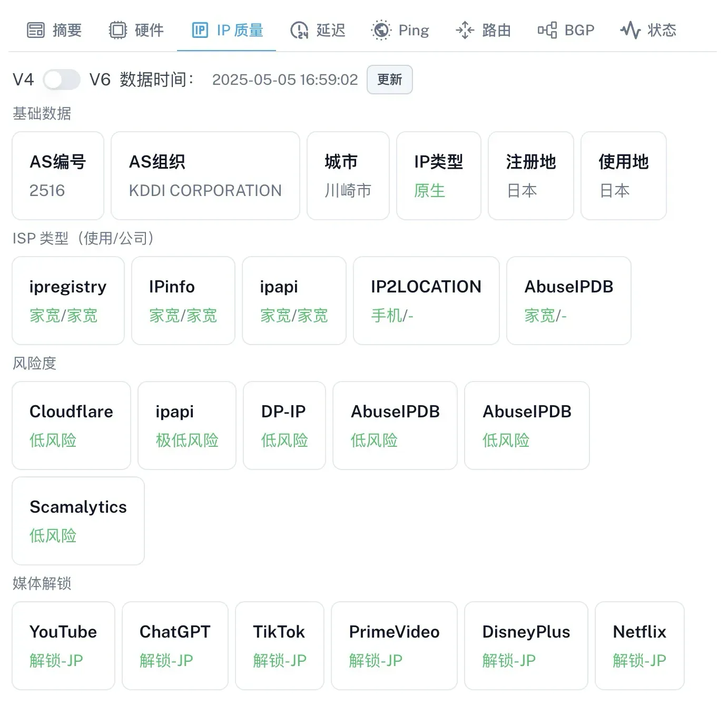Click the 媒体解锁 section heading
This screenshot has height=704, width=728.
pyautogui.click(x=42, y=584)
